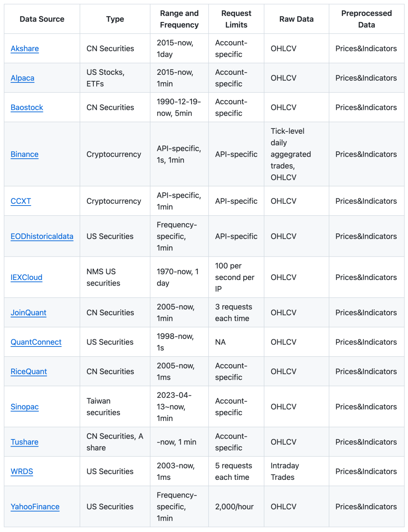Visit the EODhistoricaldata link

(42, 237)
